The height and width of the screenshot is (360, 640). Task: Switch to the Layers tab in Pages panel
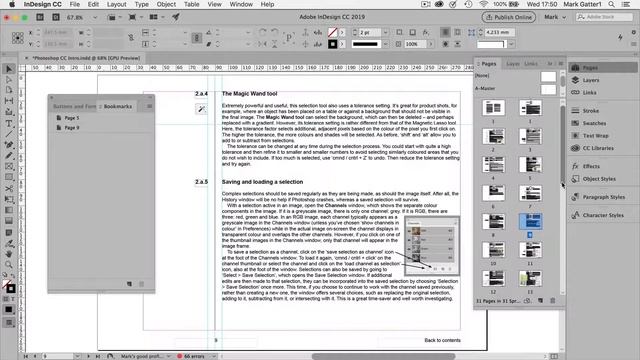513,64
